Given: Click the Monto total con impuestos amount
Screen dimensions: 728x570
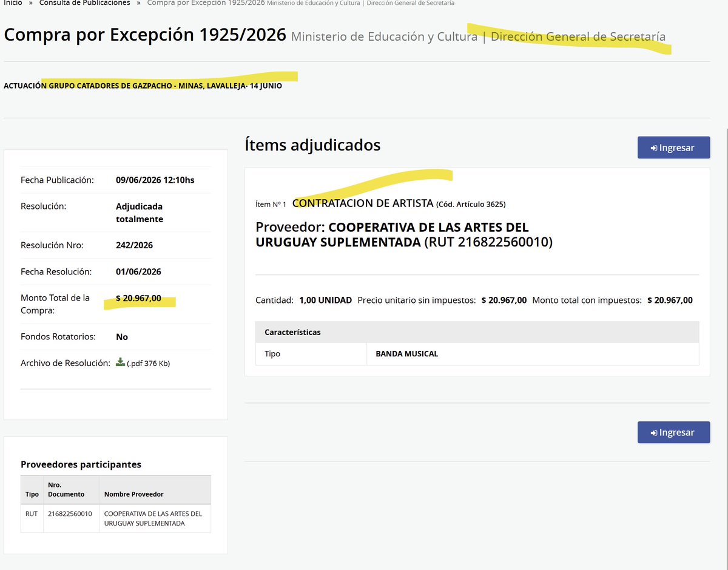Looking at the screenshot, I should coord(670,300).
